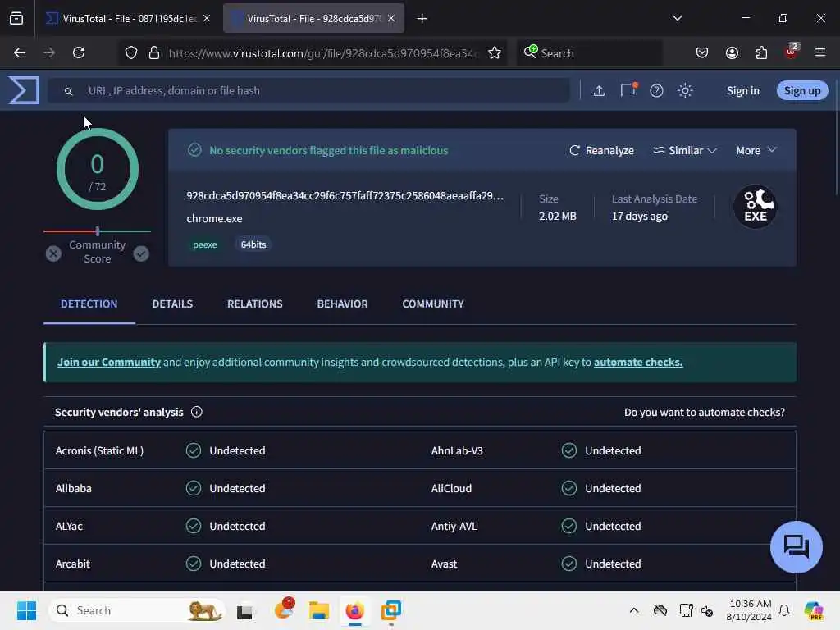Click the search magnifier in VirusTotal bar
Screen dimensions: 840x630
(x=69, y=91)
